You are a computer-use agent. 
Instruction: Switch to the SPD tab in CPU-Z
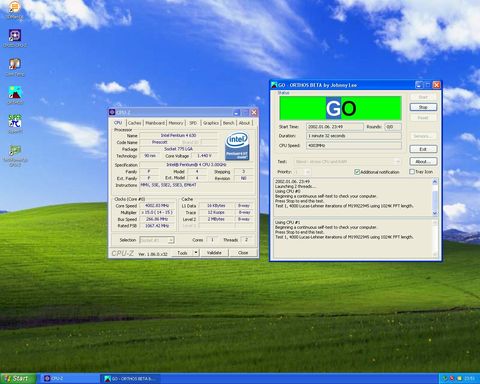click(193, 123)
